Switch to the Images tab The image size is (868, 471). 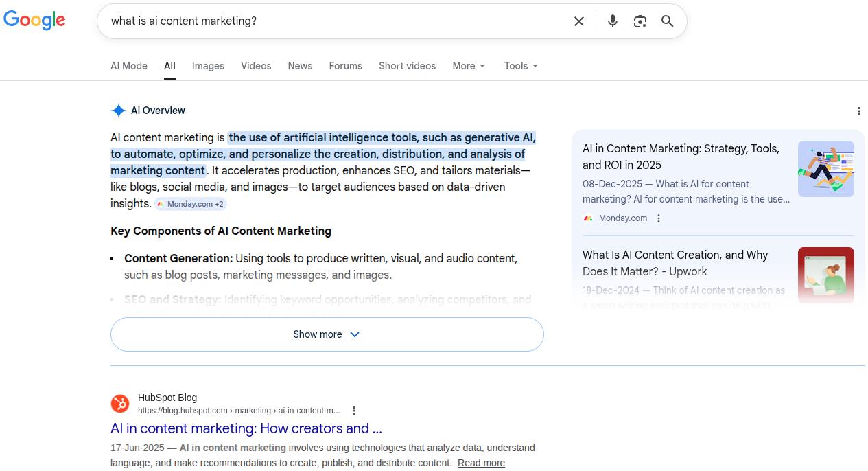click(x=207, y=66)
